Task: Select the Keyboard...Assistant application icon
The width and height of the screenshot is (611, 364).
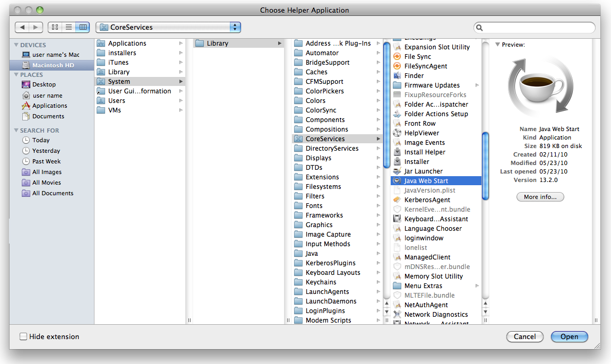Action: pos(397,219)
